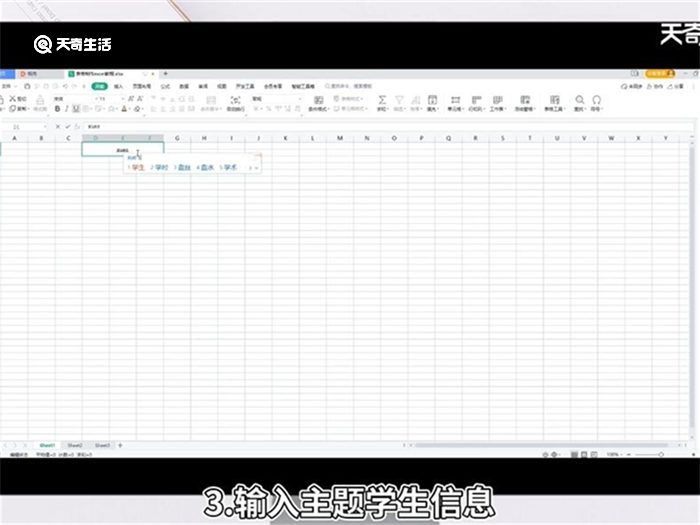This screenshot has width=700, height=525.
Task: Select column header M
Action: click(x=340, y=138)
